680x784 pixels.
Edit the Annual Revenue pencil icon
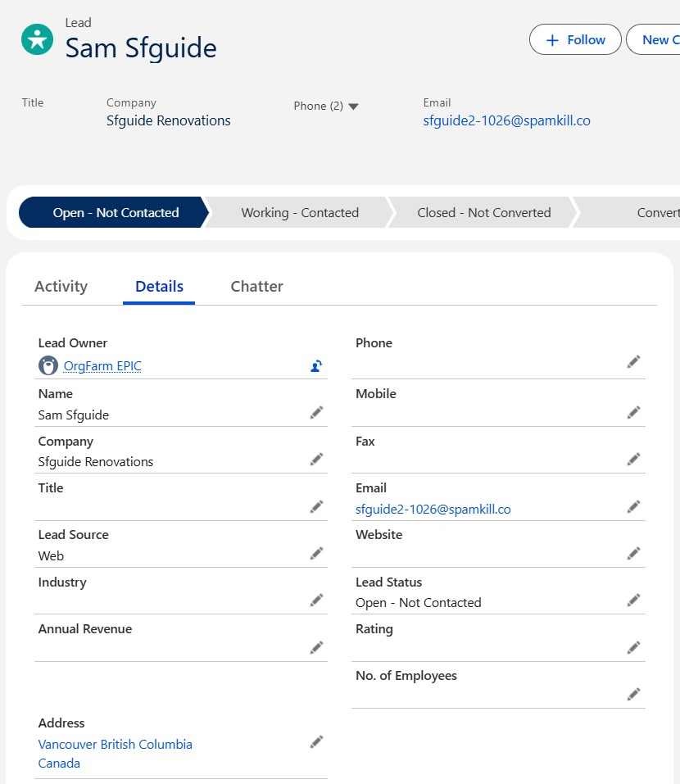pos(316,647)
